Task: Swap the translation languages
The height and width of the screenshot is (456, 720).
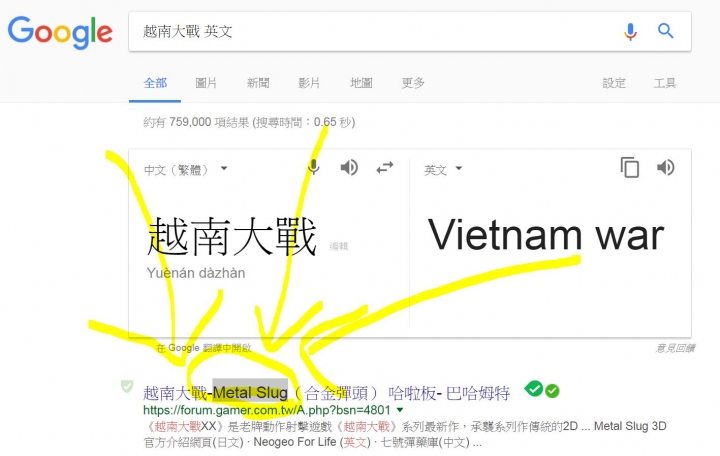Action: pyautogui.click(x=384, y=168)
